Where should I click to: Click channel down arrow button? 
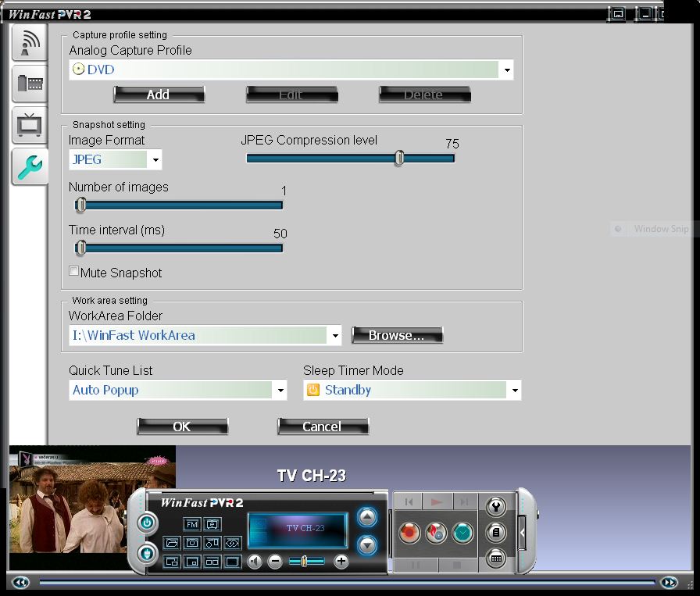click(x=367, y=544)
